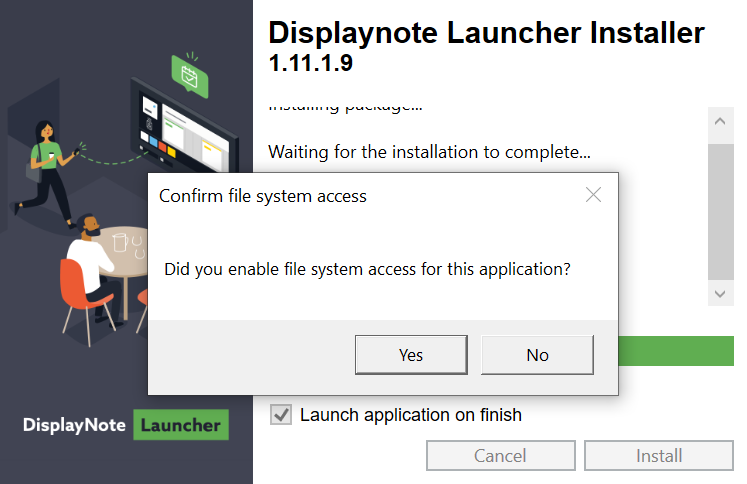The width and height of the screenshot is (747, 484).
Task: Click the scroll down arrow in the log
Action: click(720, 293)
